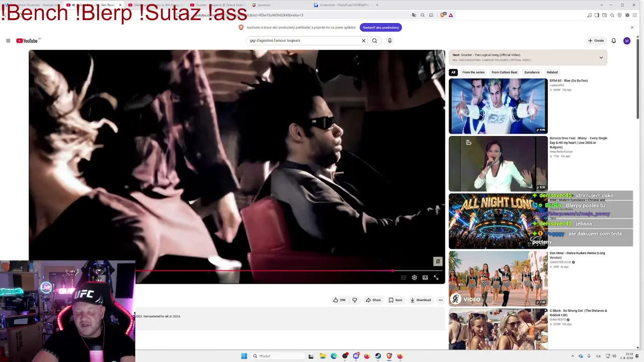The height and width of the screenshot is (362, 644).
Task: Click the YouTube search magnifier button
Action: 374,41
